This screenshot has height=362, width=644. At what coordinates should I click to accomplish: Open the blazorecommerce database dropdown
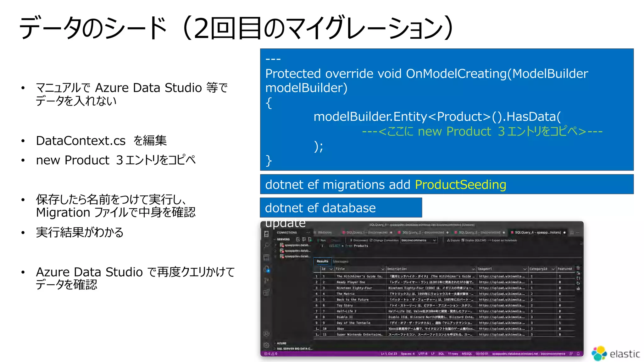(x=419, y=240)
